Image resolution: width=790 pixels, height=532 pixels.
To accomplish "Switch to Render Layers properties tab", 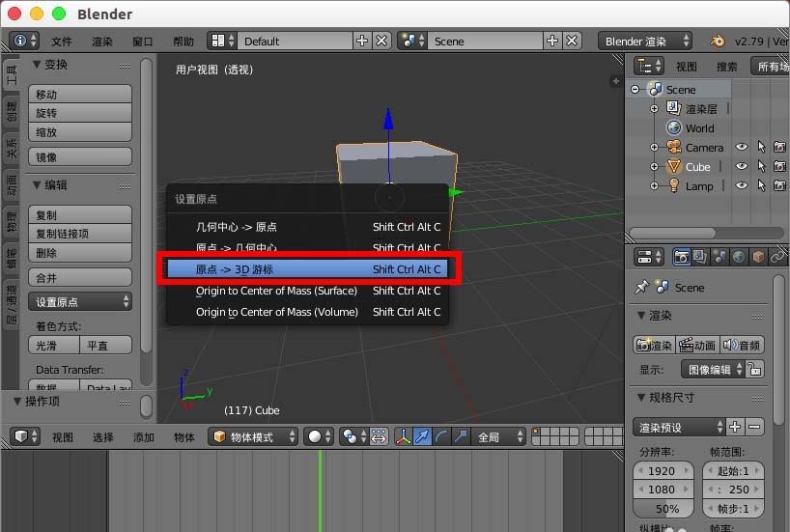I will 700,258.
